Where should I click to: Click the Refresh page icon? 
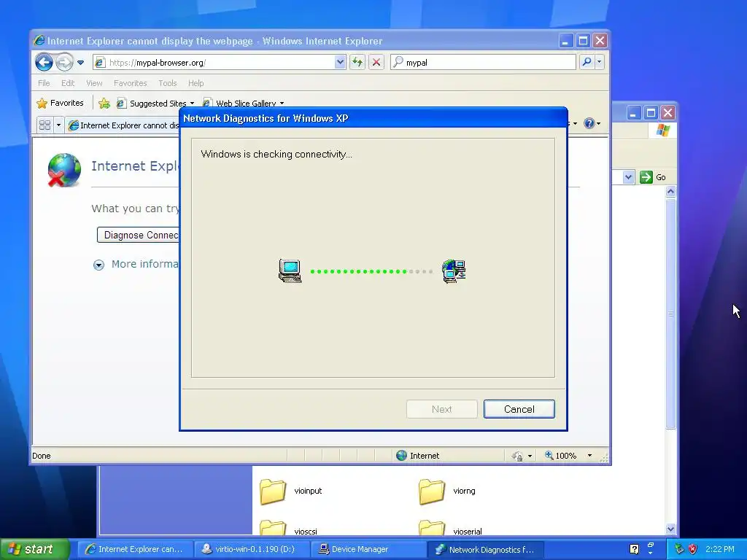click(x=357, y=62)
